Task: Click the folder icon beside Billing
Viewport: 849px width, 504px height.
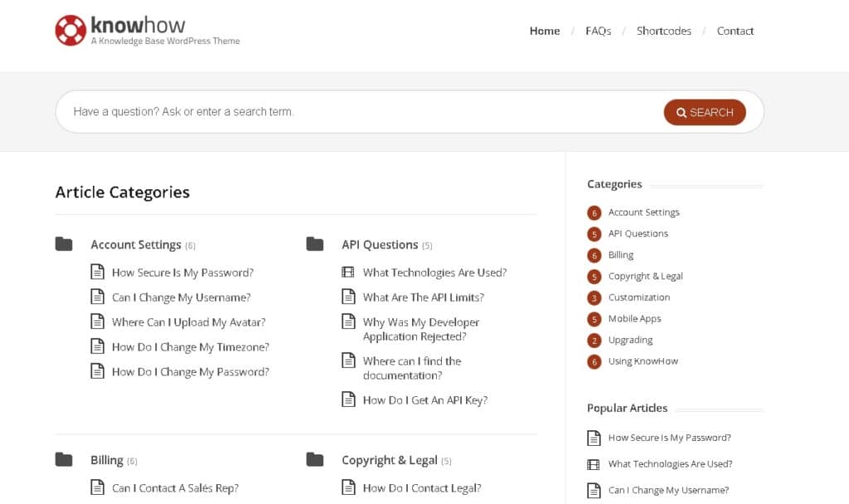Action: click(x=66, y=458)
